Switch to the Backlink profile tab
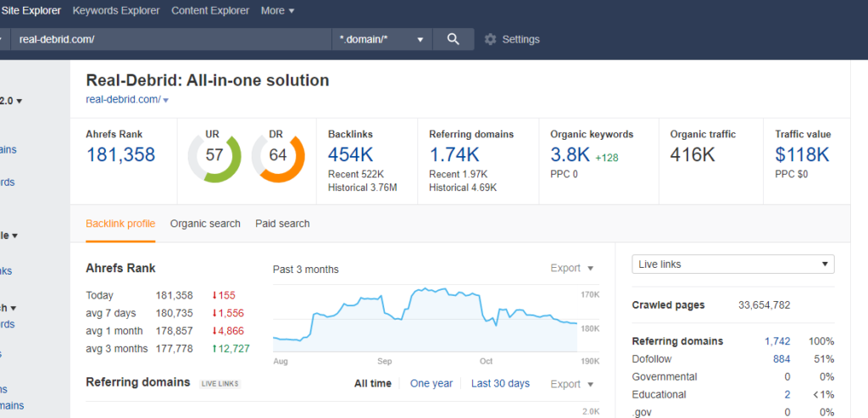This screenshot has height=418, width=868. pyautogui.click(x=120, y=224)
